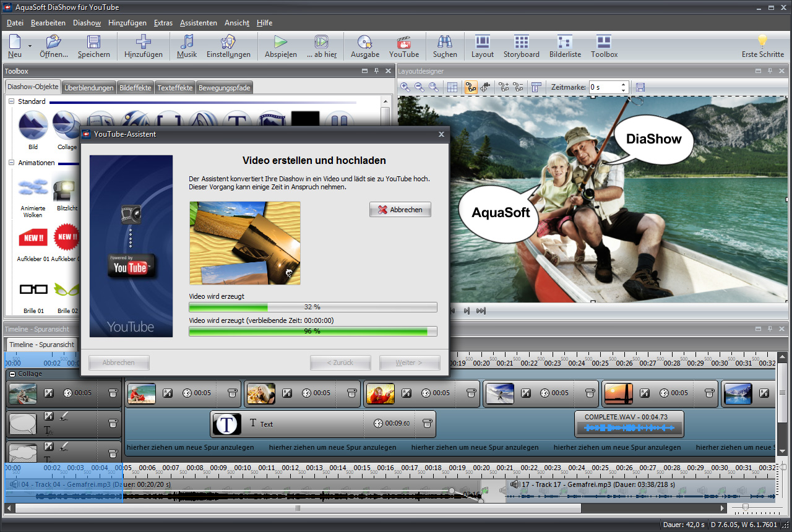Toggle the grid icon in Layoutdesigner

[453, 87]
